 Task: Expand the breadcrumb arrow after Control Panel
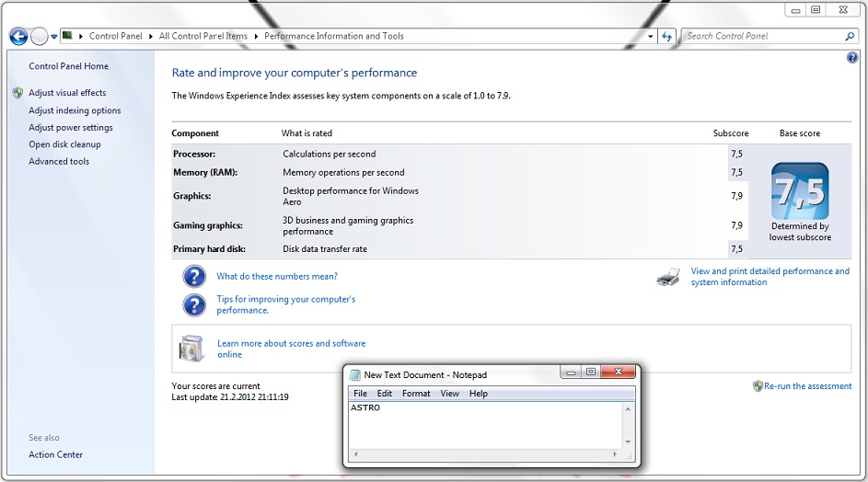(x=151, y=37)
